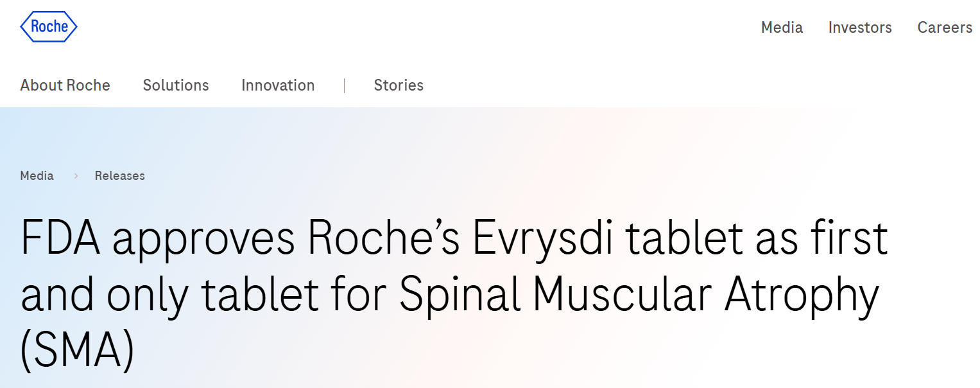The height and width of the screenshot is (388, 980).
Task: Click the breadcrumb chevron separator
Action: coord(75,175)
